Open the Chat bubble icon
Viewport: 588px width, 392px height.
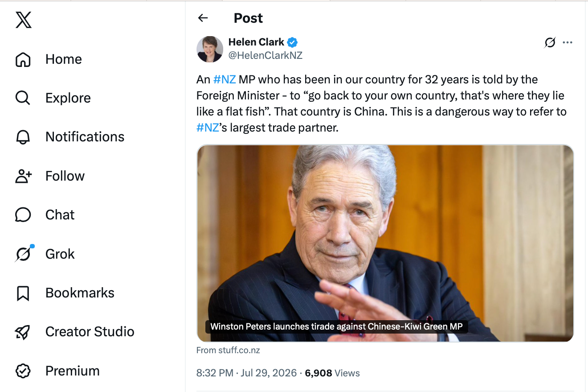pyautogui.click(x=23, y=215)
